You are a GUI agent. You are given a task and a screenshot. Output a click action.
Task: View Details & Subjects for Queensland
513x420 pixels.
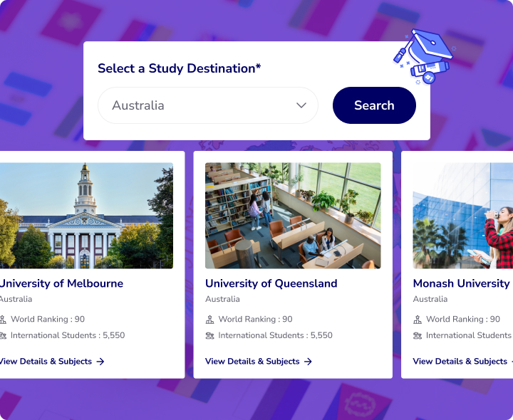point(259,361)
